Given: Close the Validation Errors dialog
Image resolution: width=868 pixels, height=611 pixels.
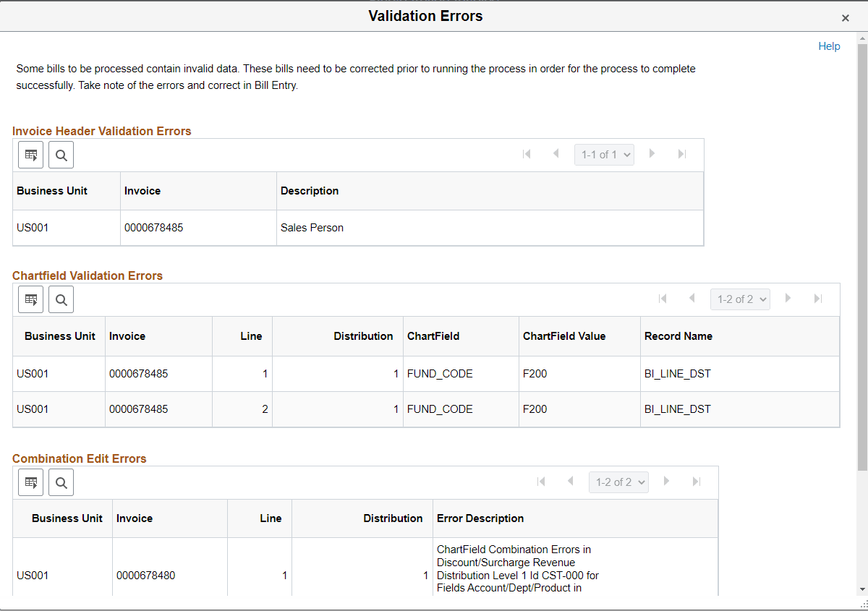Looking at the screenshot, I should (845, 17).
